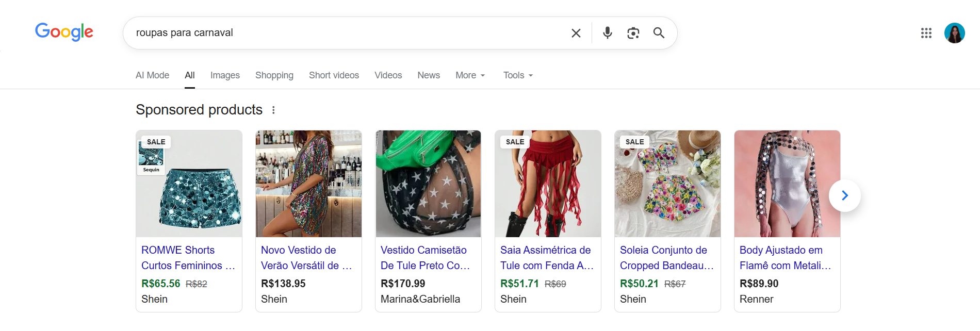Select the All results tab
The width and height of the screenshot is (980, 331).
pos(190,75)
